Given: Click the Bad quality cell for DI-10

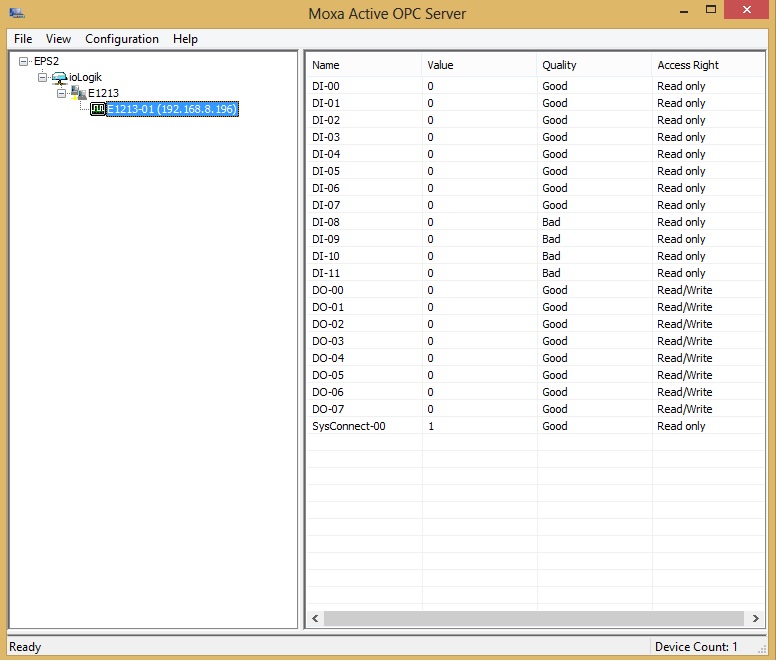Looking at the screenshot, I should (x=551, y=256).
